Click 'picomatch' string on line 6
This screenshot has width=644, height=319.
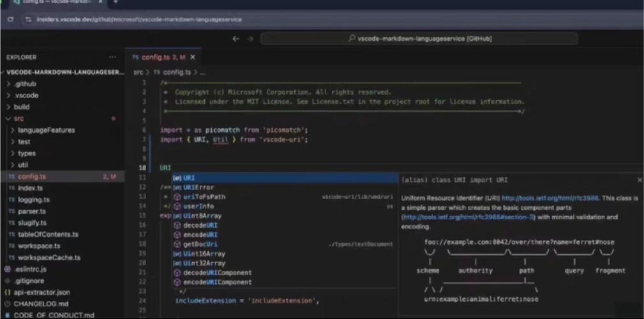(285, 130)
